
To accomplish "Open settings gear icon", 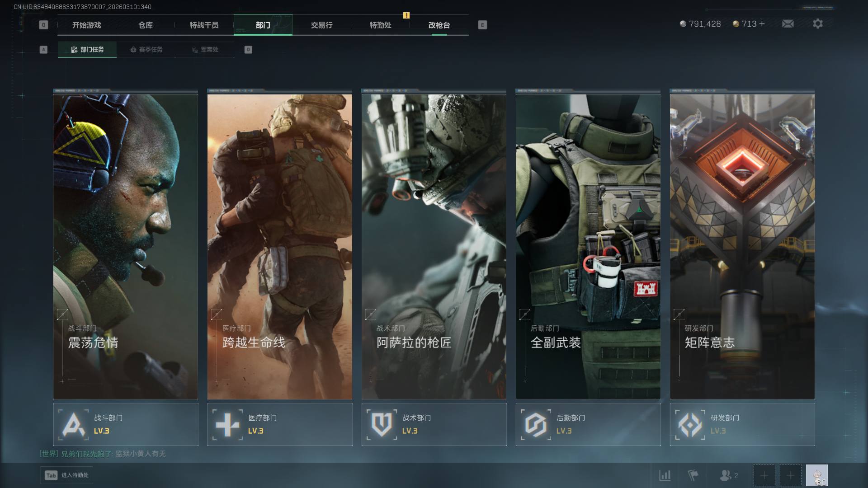I will [817, 23].
